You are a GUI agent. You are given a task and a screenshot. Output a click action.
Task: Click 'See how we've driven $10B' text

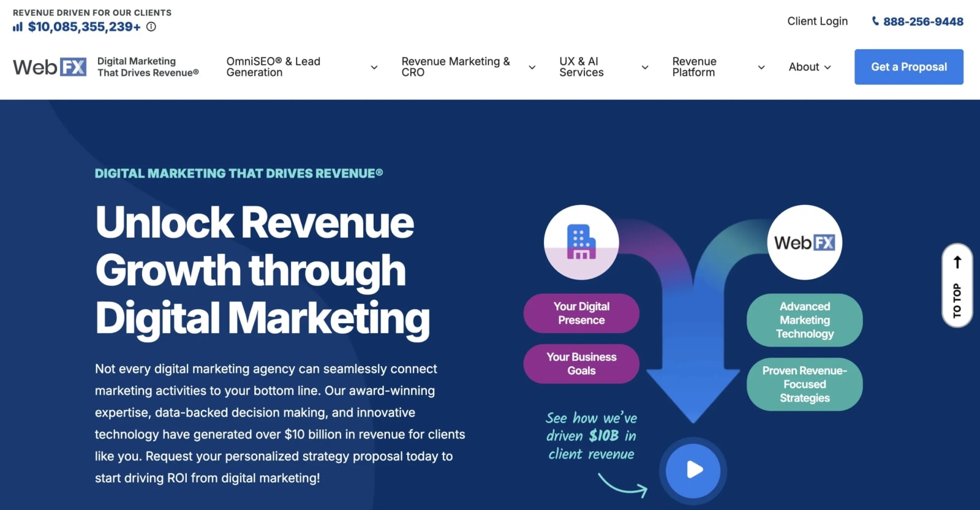point(592,435)
